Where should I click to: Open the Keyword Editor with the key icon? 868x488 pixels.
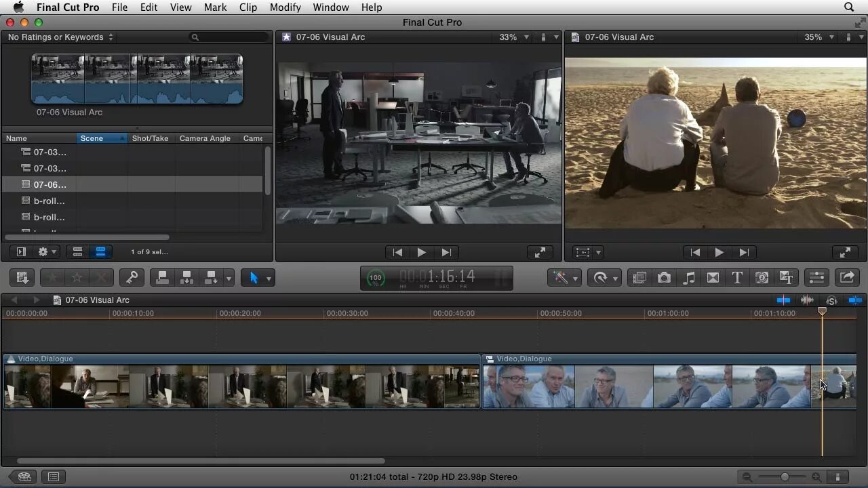[132, 277]
